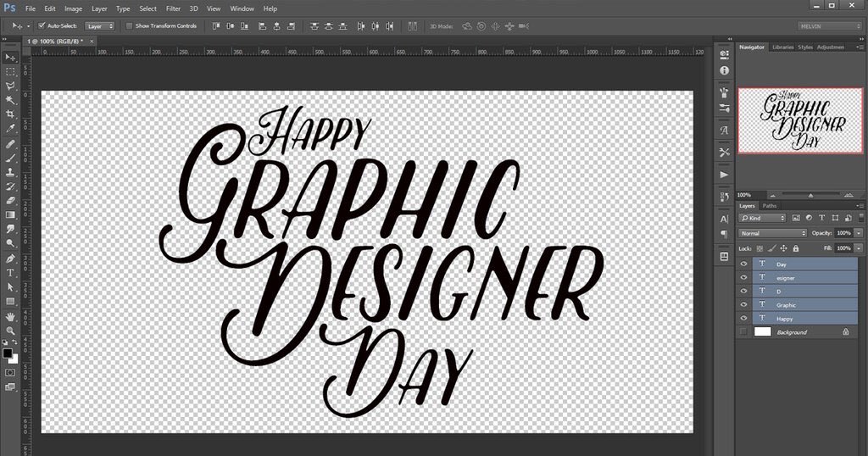Hide the D layer with its eye icon

click(x=743, y=291)
